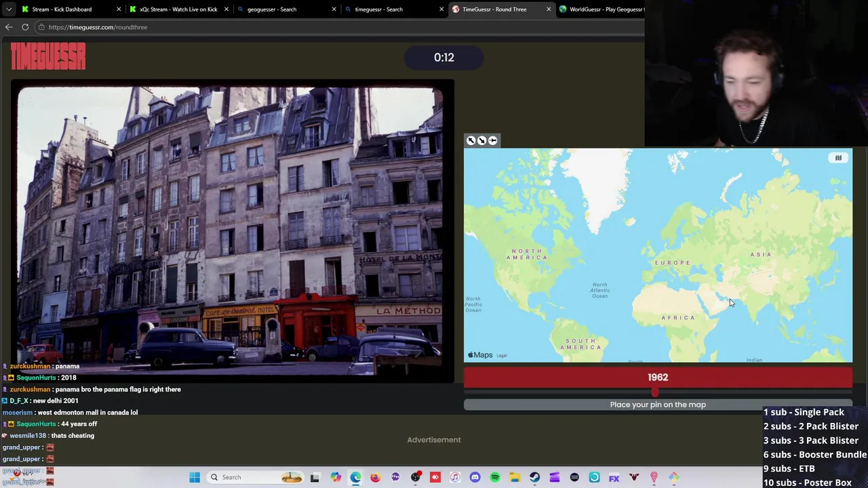Close the timeguessr - Search tab
Viewport: 868px width, 488px height.
tap(441, 9)
